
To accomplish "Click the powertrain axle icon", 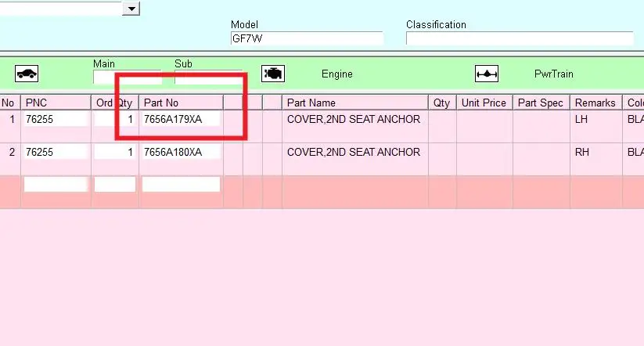I will click(x=487, y=74).
